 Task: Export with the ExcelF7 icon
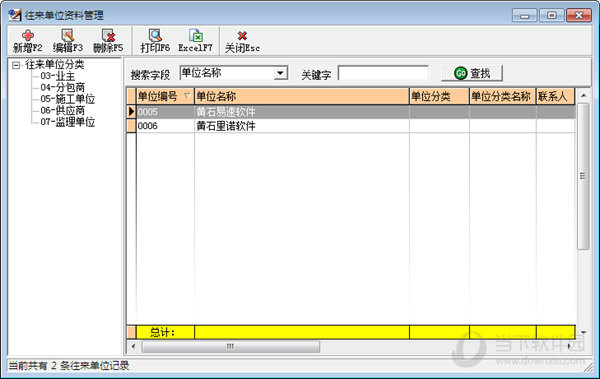[196, 36]
